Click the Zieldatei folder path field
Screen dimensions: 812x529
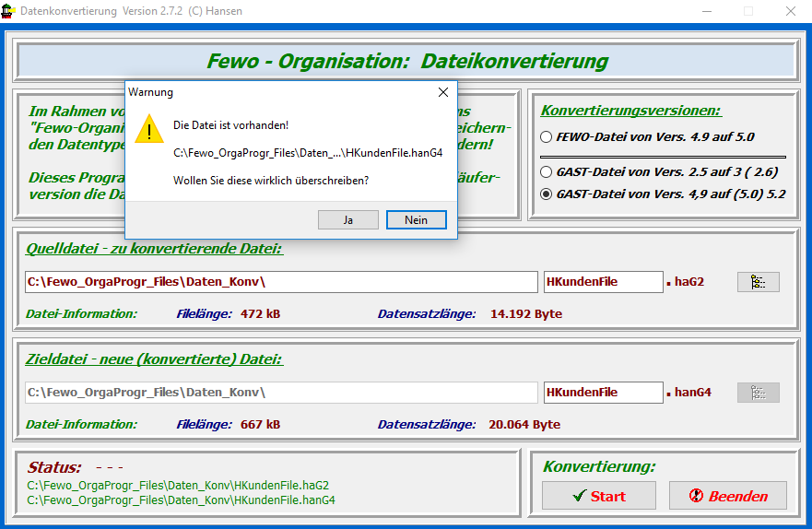point(280,393)
